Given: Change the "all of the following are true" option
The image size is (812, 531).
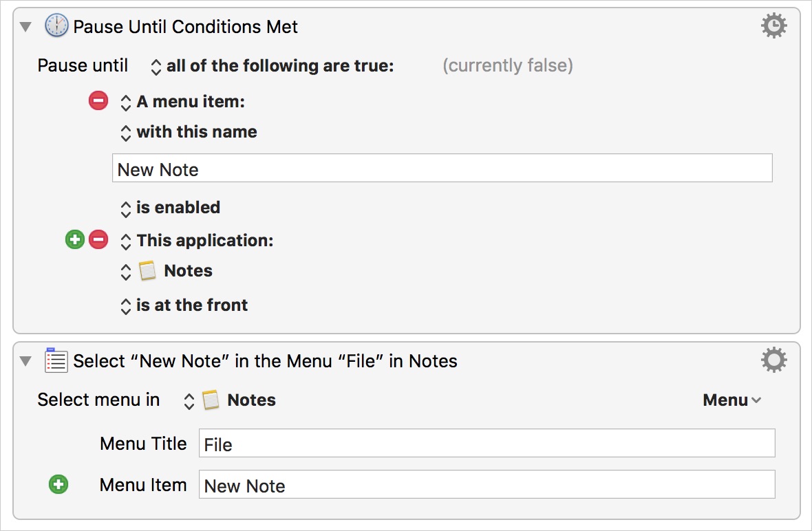Looking at the screenshot, I should (156, 66).
